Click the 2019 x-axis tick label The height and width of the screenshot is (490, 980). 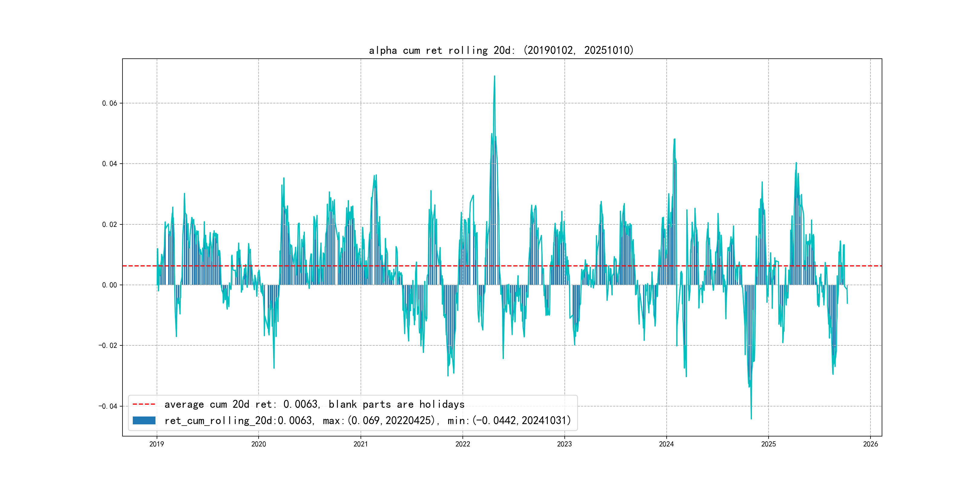[157, 444]
